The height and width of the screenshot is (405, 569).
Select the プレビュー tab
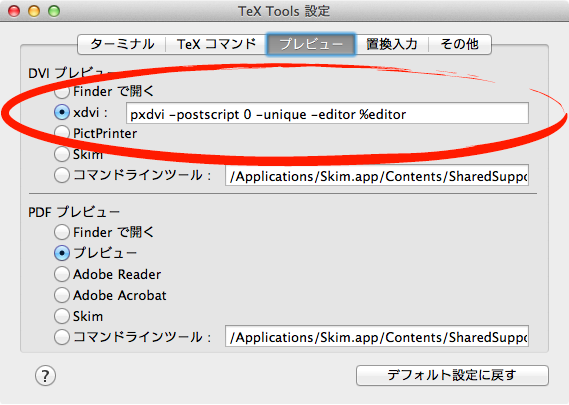pyautogui.click(x=311, y=44)
